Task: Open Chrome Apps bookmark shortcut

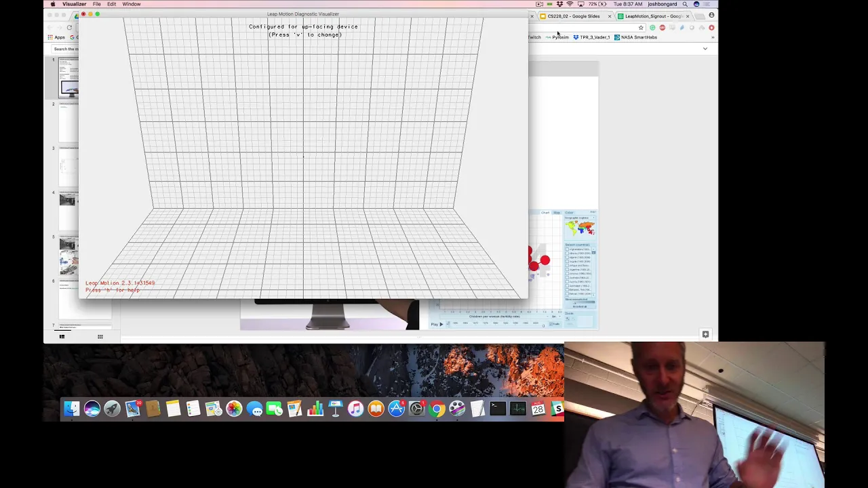Action: click(57, 37)
